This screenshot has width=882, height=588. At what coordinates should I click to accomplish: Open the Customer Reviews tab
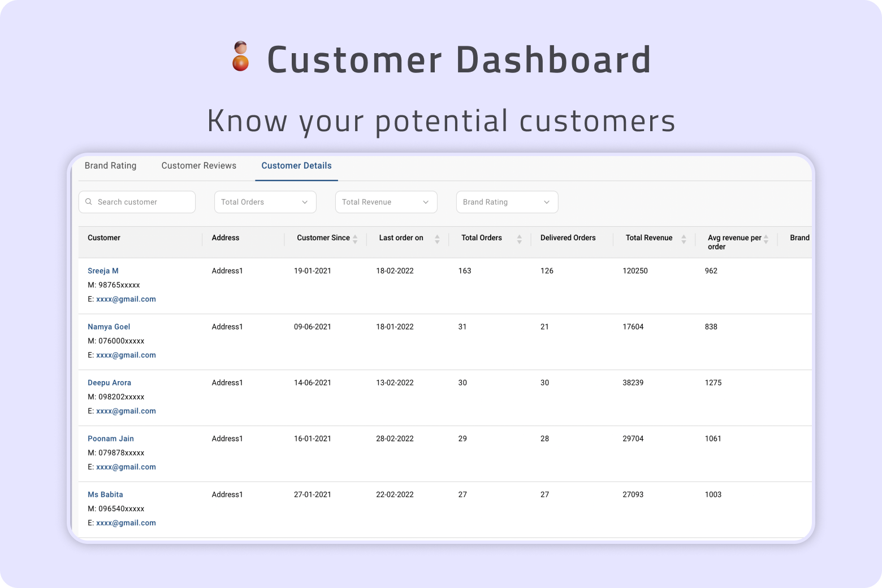(x=198, y=166)
